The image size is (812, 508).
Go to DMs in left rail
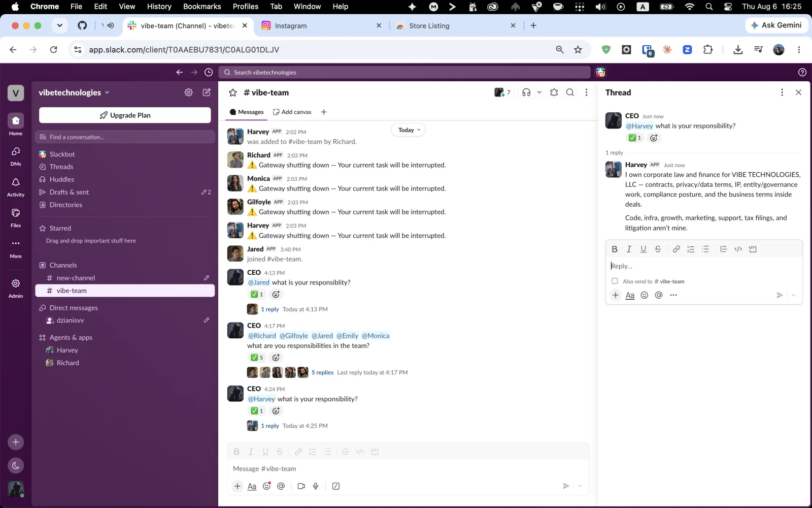click(16, 156)
